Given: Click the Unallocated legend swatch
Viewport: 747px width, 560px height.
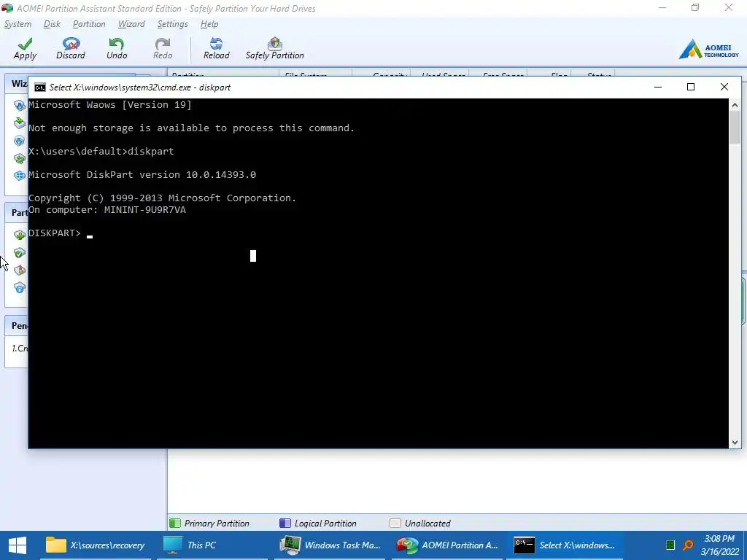Looking at the screenshot, I should point(395,524).
